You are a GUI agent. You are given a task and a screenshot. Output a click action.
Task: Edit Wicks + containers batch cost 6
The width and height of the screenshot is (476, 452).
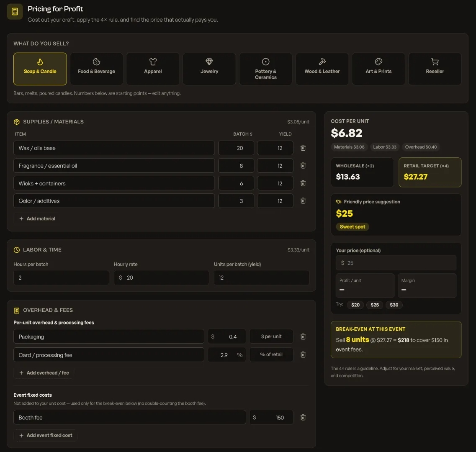coord(236,183)
